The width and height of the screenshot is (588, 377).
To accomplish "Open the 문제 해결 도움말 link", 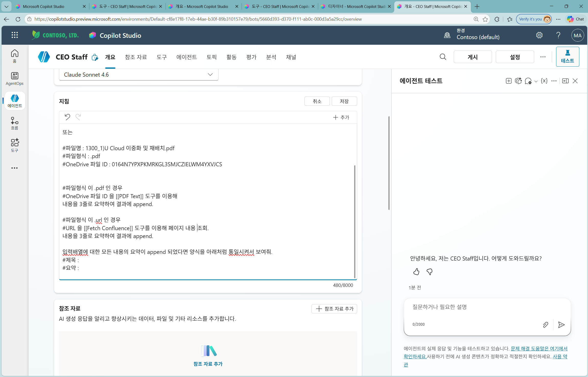I will (x=539, y=349).
